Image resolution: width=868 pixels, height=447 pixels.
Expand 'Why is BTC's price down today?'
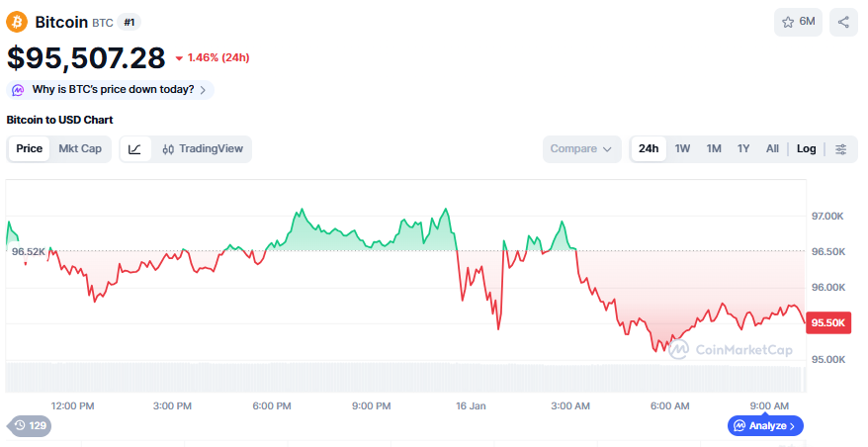pos(112,90)
